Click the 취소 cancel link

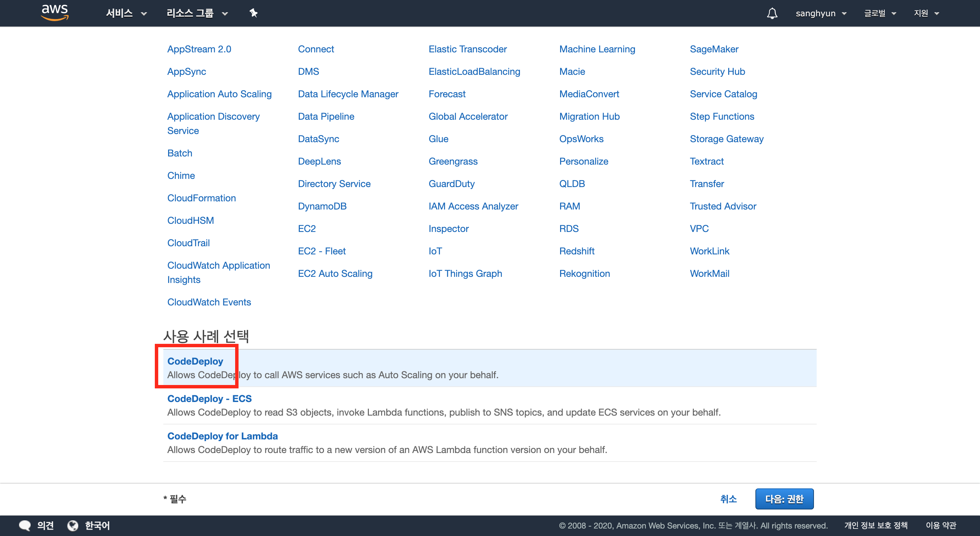[728, 499]
